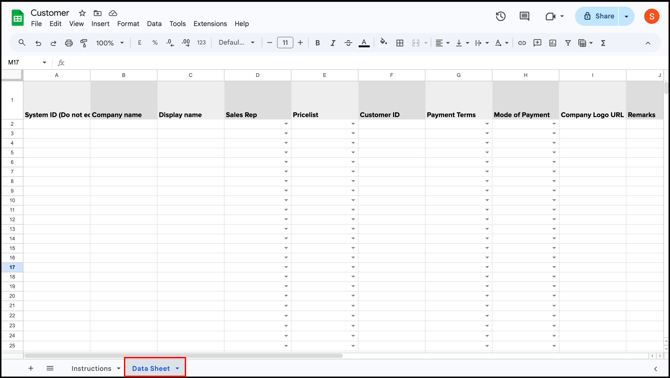
Task: Show the side panel arrow
Action: pyautogui.click(x=655, y=368)
